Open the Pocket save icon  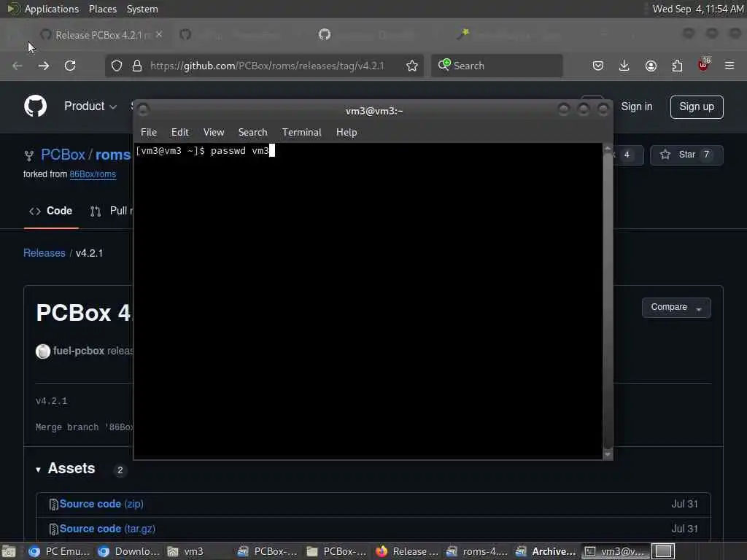pyautogui.click(x=598, y=66)
